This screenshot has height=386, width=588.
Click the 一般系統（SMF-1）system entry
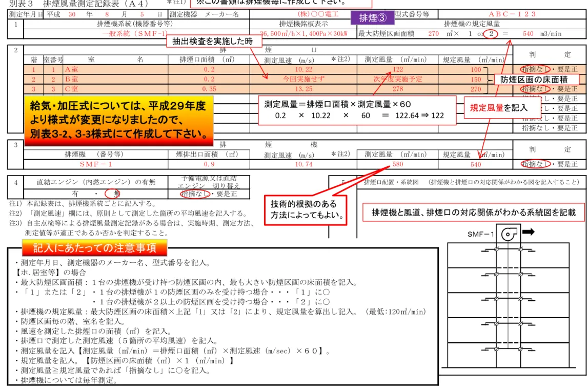tap(135, 33)
